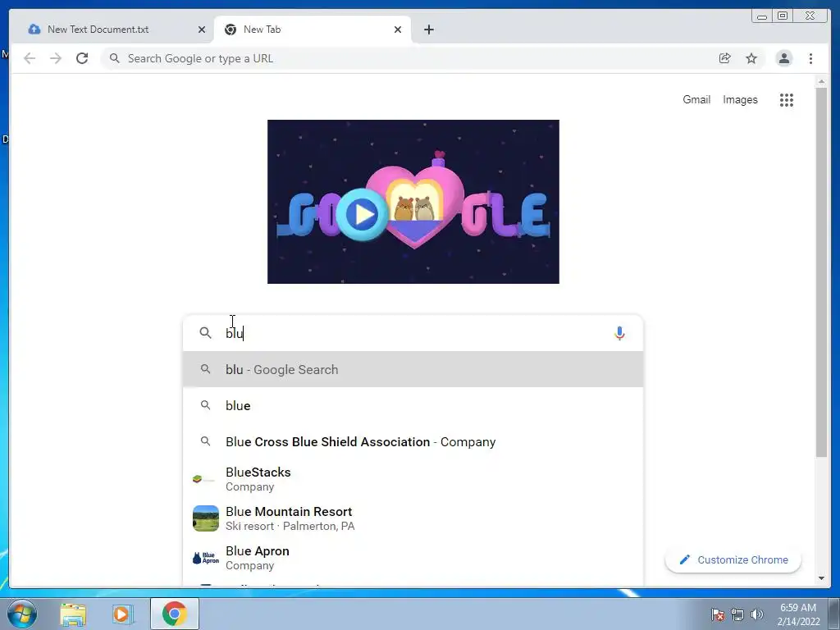Click the Show desktop strip
This screenshot has width=840, height=630.
point(834,614)
